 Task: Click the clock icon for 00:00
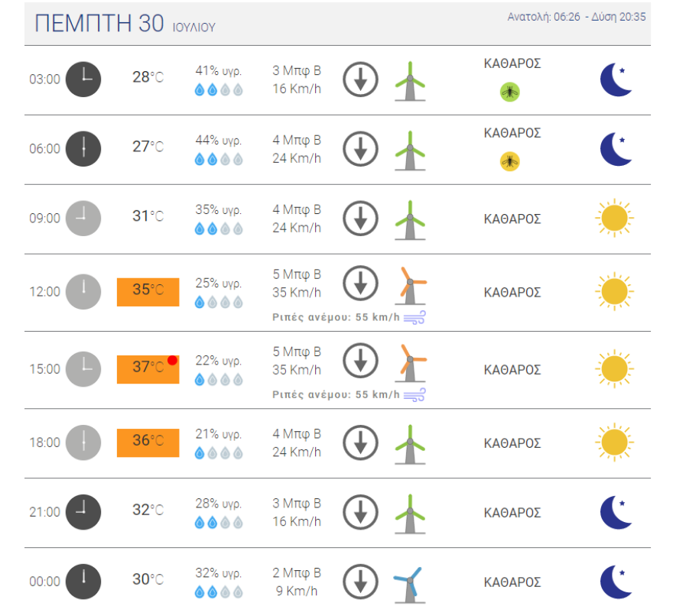coord(83,582)
